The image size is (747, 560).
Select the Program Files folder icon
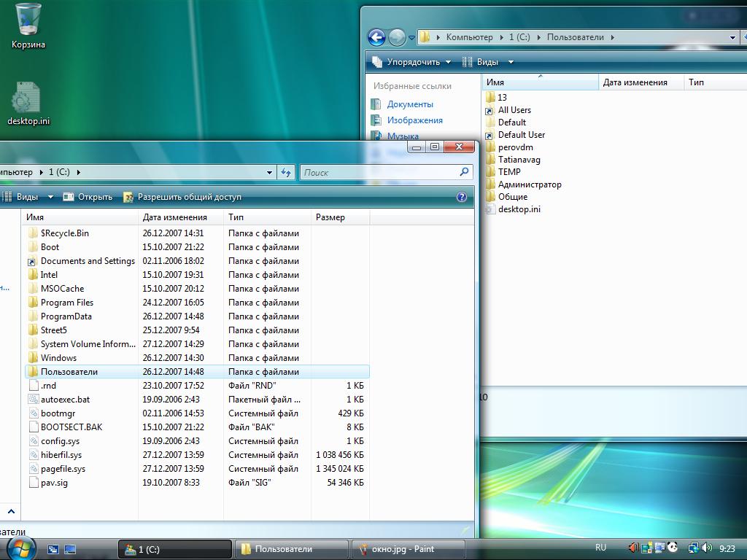coord(33,303)
